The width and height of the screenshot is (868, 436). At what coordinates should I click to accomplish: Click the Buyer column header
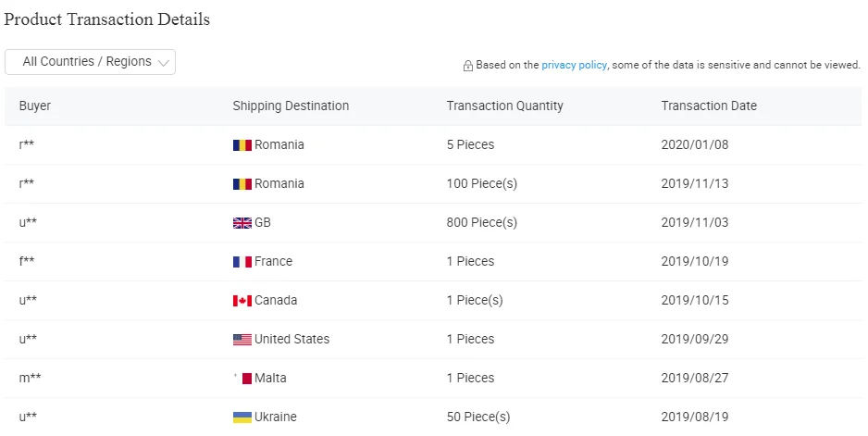tap(35, 106)
